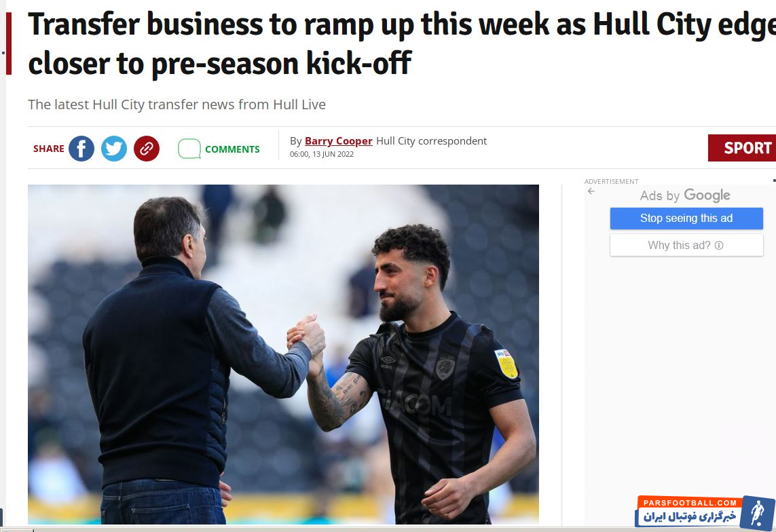Share article via Twitter icon
The height and width of the screenshot is (532, 776).
(114, 149)
